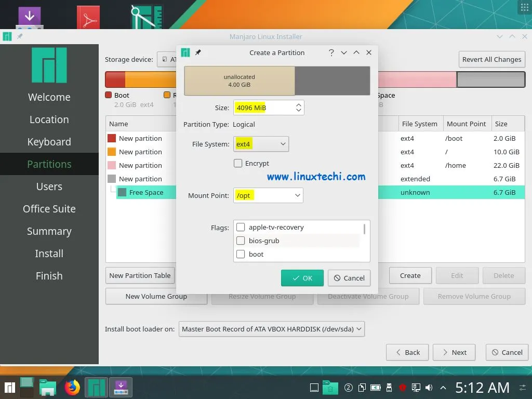Select the Free Space row
This screenshot has width=532, height=399.
pyautogui.click(x=145, y=192)
